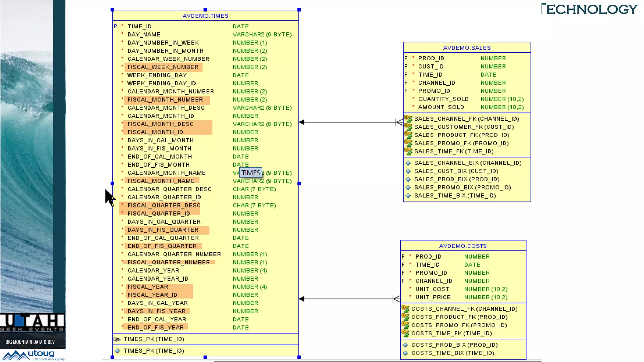Viewport: 644px width, 362px height.
Task: Click the COSTS_TIME_FK foreign key icon
Action: pyautogui.click(x=405, y=333)
